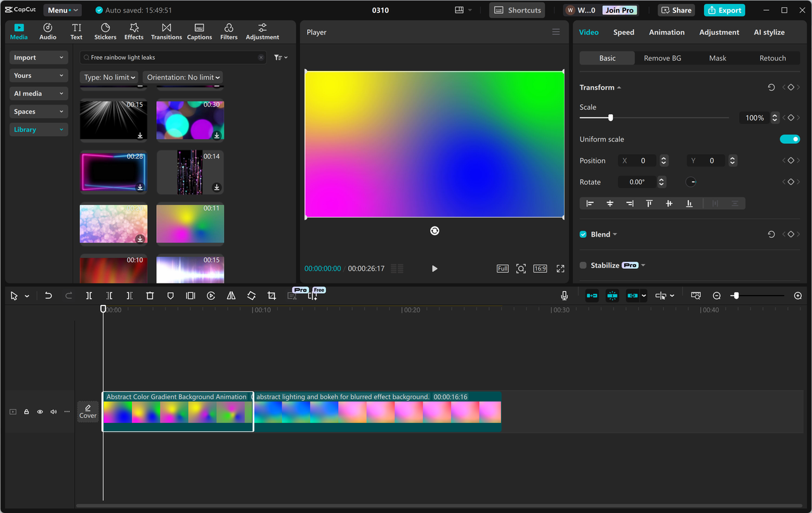Click the Cover button on timeline
Viewport: 812px width, 513px height.
click(88, 412)
